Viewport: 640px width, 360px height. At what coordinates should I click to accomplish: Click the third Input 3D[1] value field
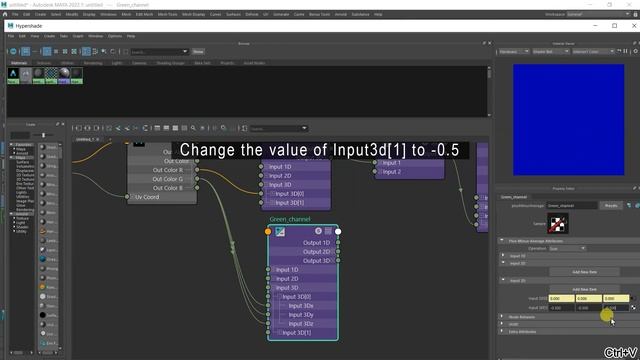click(616, 308)
